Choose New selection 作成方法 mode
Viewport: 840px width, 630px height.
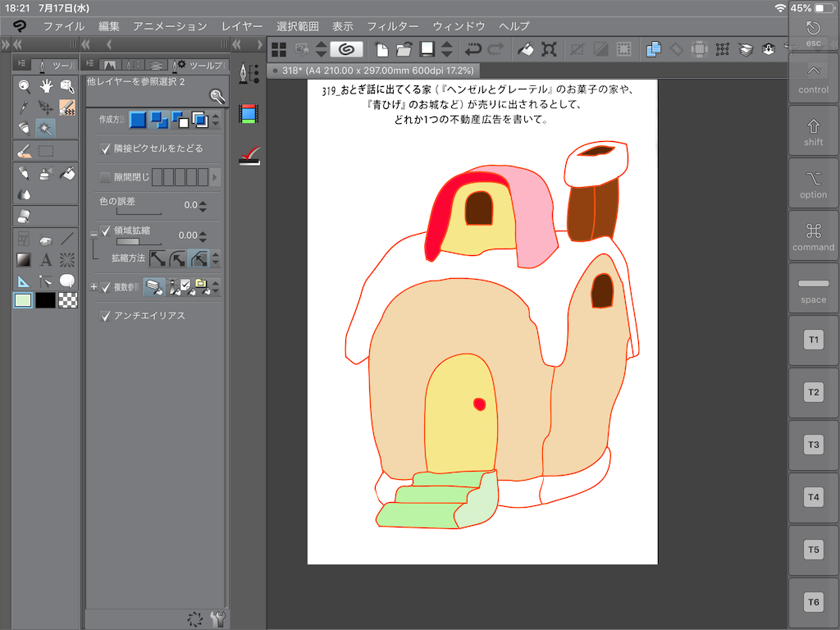(x=138, y=120)
